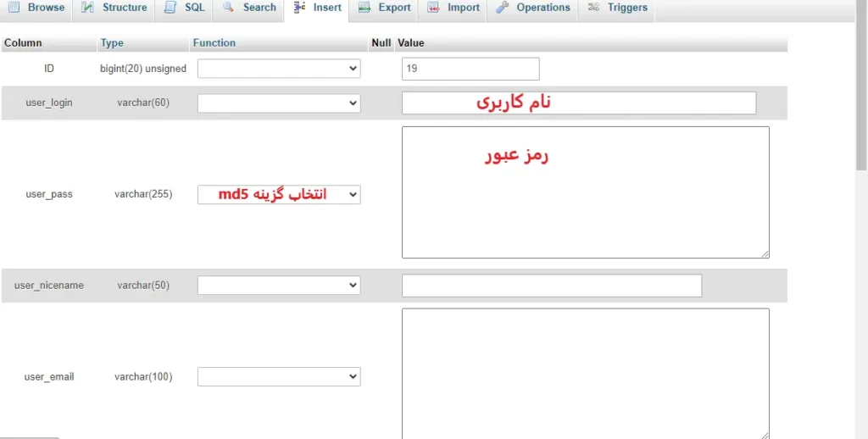Click the 'user_email' column name
Image resolution: width=868 pixels, height=439 pixels.
(x=48, y=377)
